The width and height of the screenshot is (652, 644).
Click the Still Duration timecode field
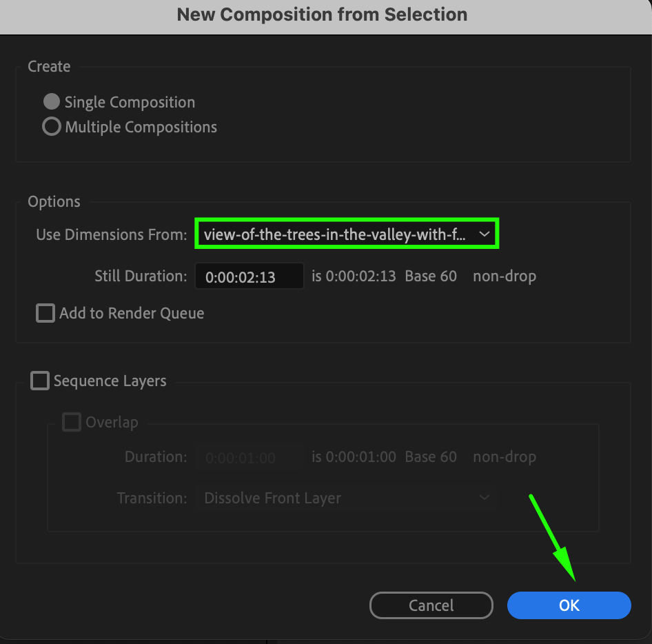[249, 276]
